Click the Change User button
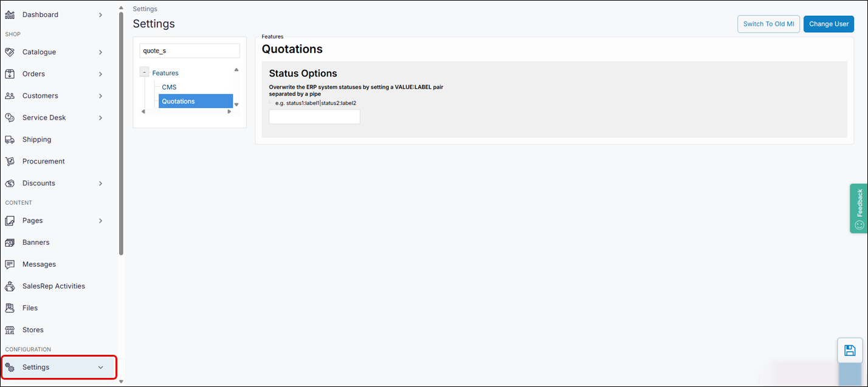 [x=828, y=24]
